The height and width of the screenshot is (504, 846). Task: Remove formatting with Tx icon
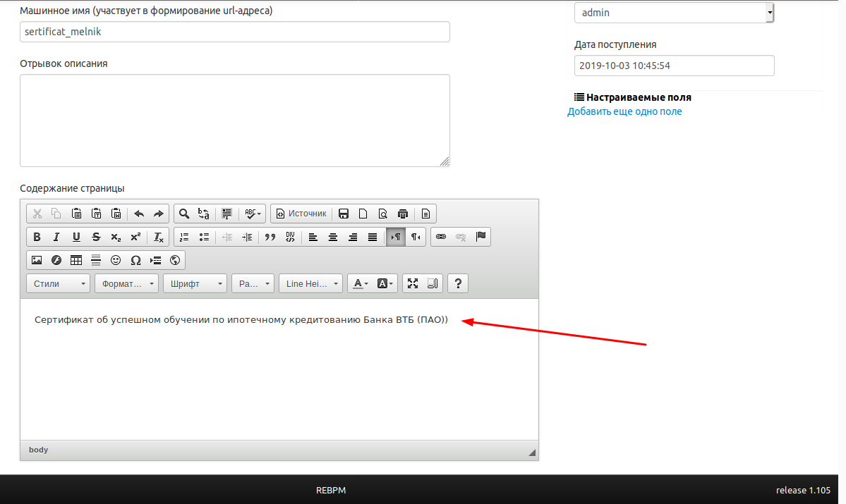[x=158, y=237]
